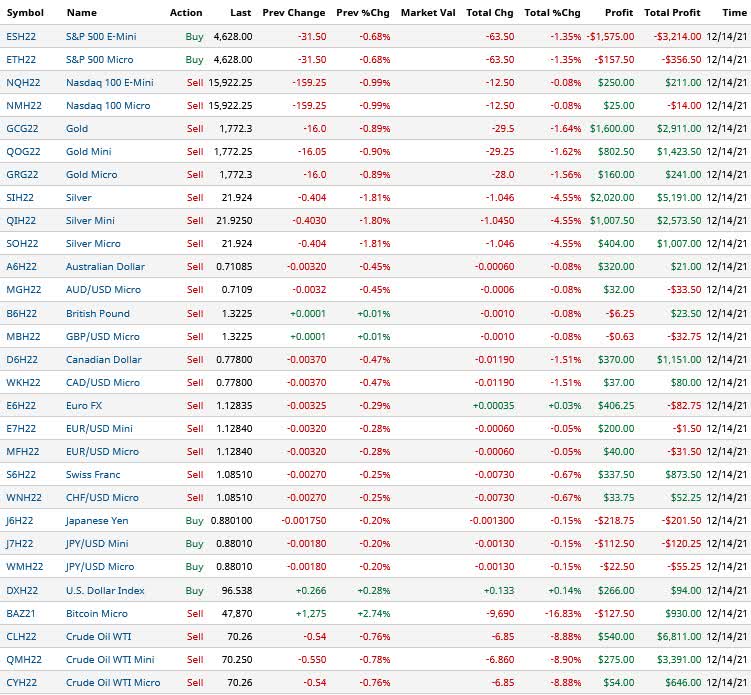Open the ESH22 symbol link
Image resolution: width=751 pixels, height=695 pixels.
click(21, 36)
